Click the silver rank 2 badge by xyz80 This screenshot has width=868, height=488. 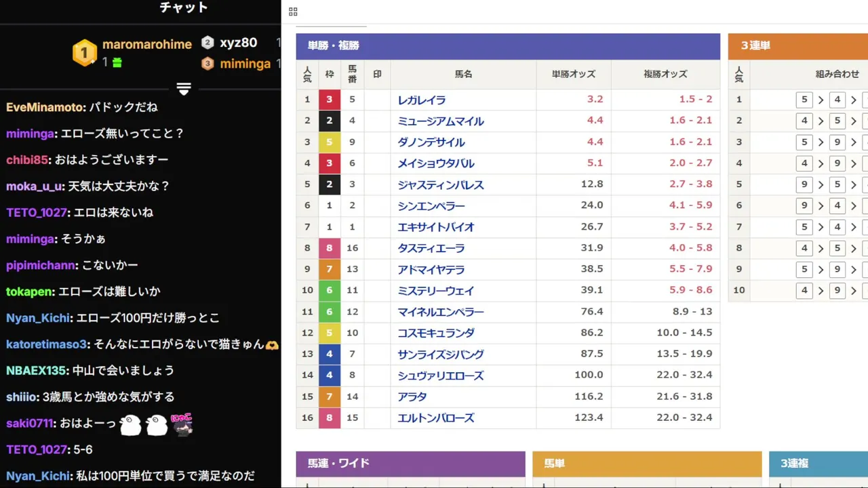coord(208,43)
